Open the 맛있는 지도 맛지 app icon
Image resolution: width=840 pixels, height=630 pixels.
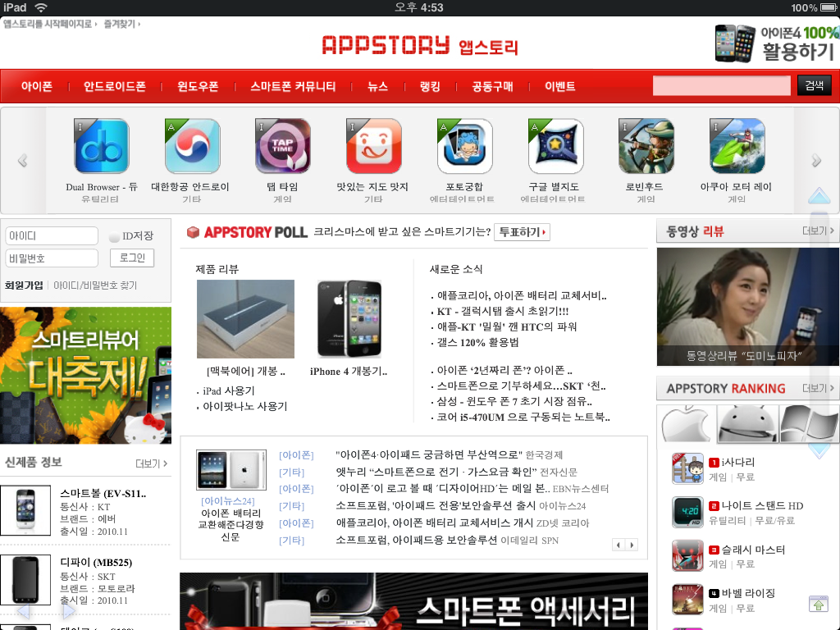[x=374, y=146]
